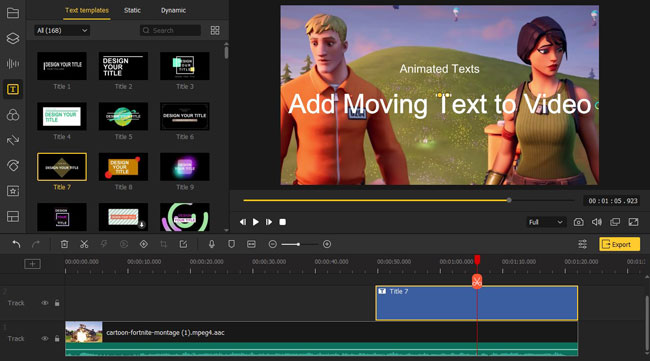Select the Title 7 clip on timeline
The width and height of the screenshot is (650, 361).
tap(477, 303)
